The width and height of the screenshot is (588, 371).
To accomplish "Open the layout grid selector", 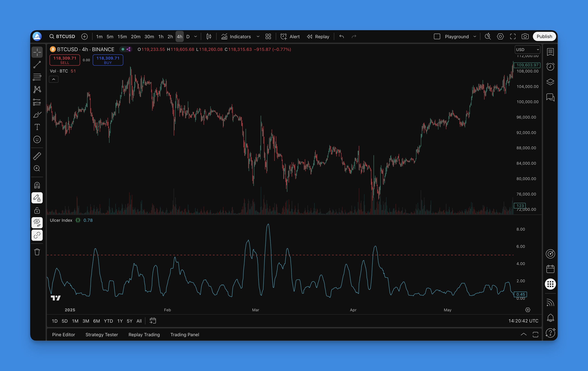I will pyautogui.click(x=268, y=37).
